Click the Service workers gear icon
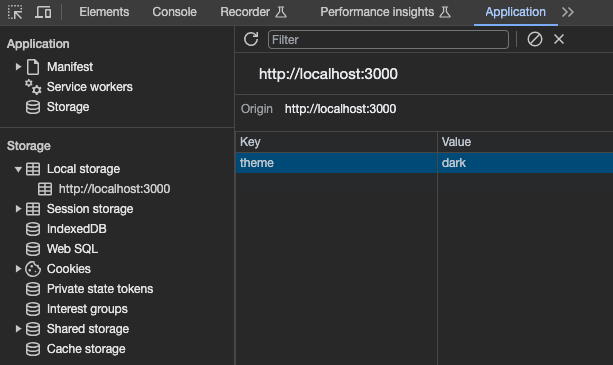The width and height of the screenshot is (613, 365). click(33, 87)
